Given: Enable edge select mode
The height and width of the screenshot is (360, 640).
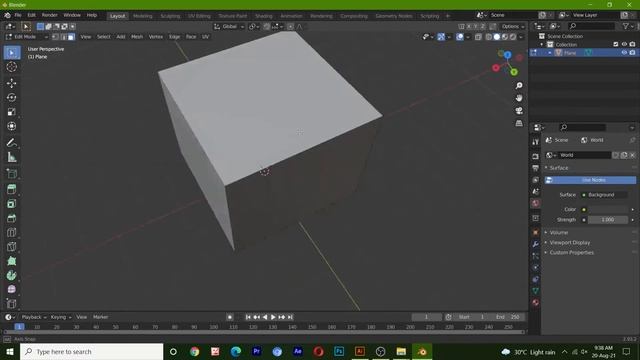Looking at the screenshot, I should [63, 37].
